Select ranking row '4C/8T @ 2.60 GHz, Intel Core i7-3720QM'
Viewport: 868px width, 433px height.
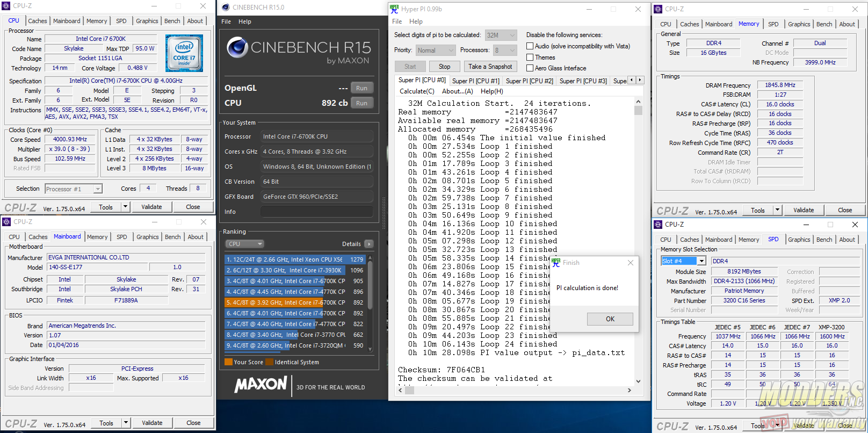(294, 345)
